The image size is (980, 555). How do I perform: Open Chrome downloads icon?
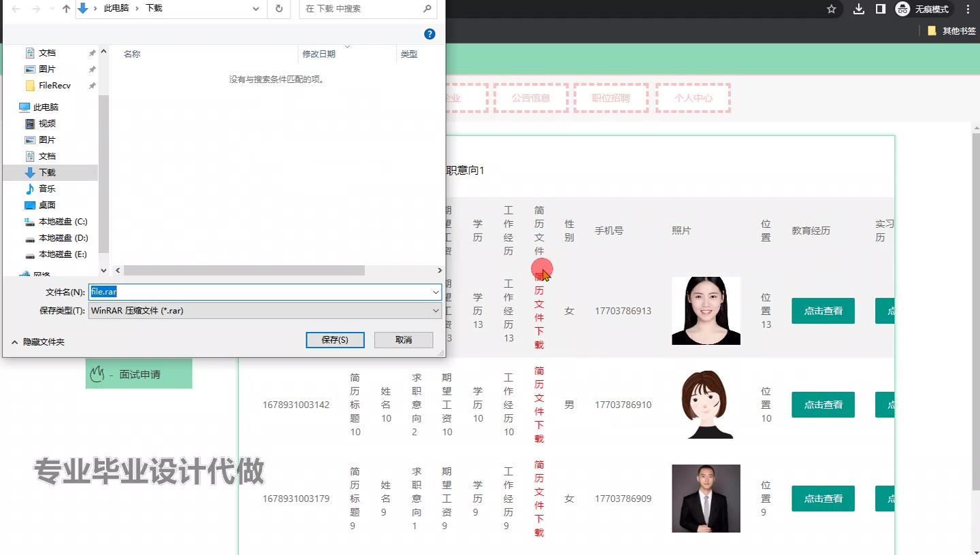(x=859, y=9)
